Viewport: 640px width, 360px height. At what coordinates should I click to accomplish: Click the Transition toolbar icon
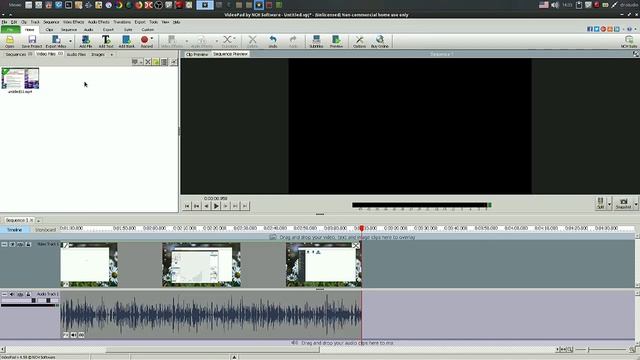(x=229, y=41)
